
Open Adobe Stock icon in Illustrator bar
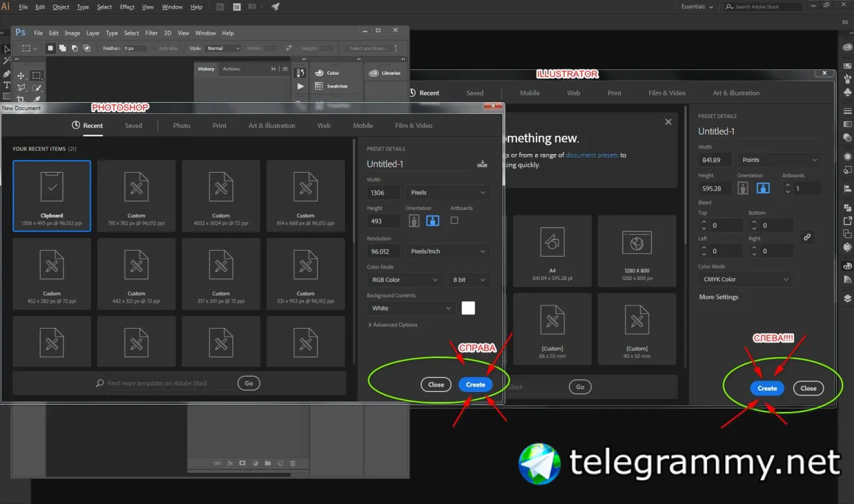click(x=238, y=7)
